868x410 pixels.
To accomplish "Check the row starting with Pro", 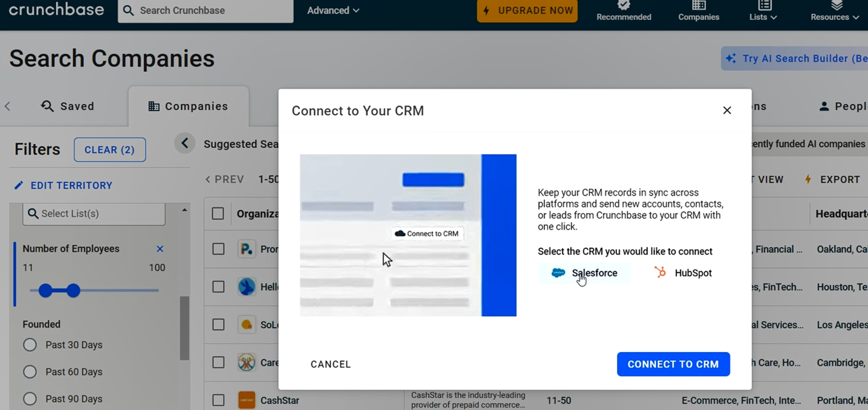I will (218, 249).
